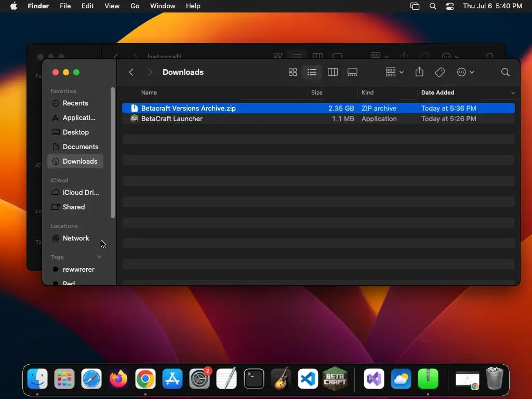
Task: Open the Finder menu
Action: click(x=38, y=6)
